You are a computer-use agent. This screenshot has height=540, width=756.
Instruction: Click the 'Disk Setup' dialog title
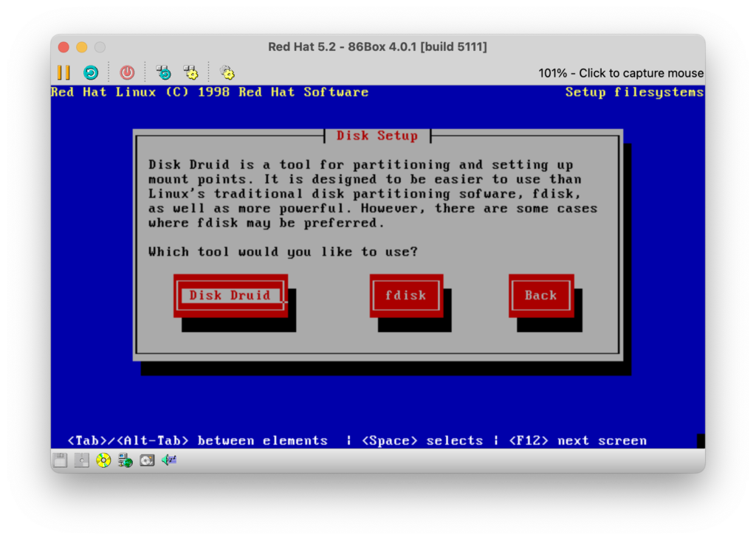[x=377, y=136]
